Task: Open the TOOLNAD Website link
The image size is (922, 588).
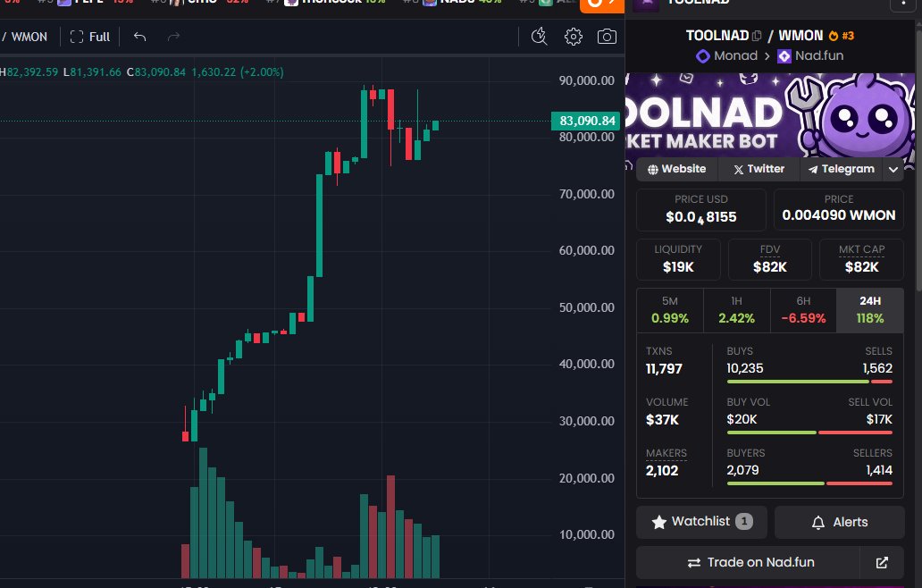Action: coord(677,169)
